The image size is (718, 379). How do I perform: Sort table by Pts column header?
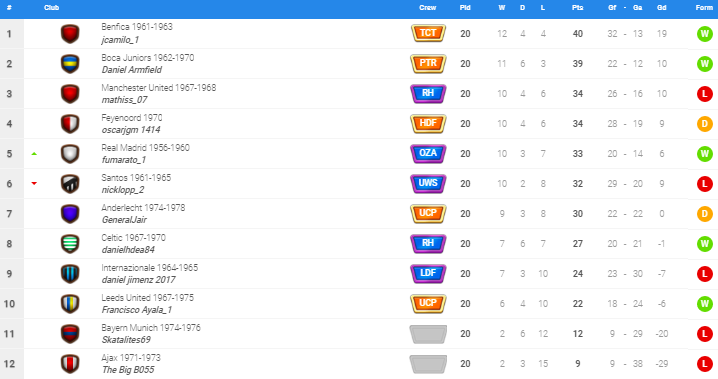point(577,8)
